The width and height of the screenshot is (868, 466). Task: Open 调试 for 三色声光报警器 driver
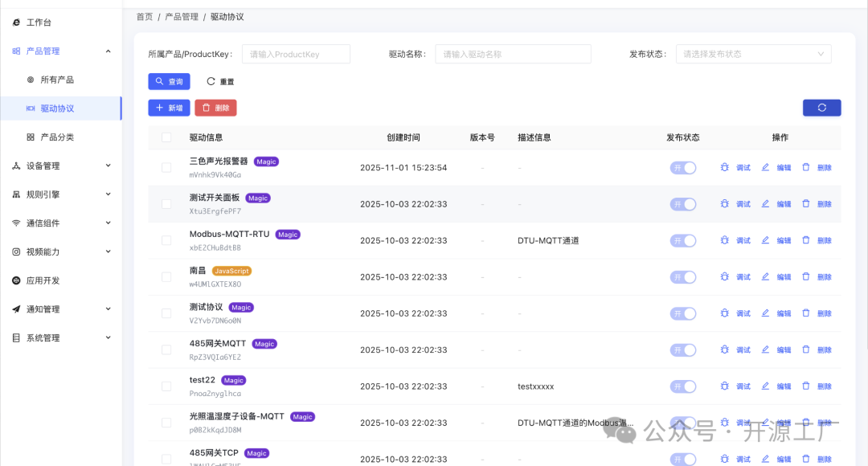(x=743, y=167)
